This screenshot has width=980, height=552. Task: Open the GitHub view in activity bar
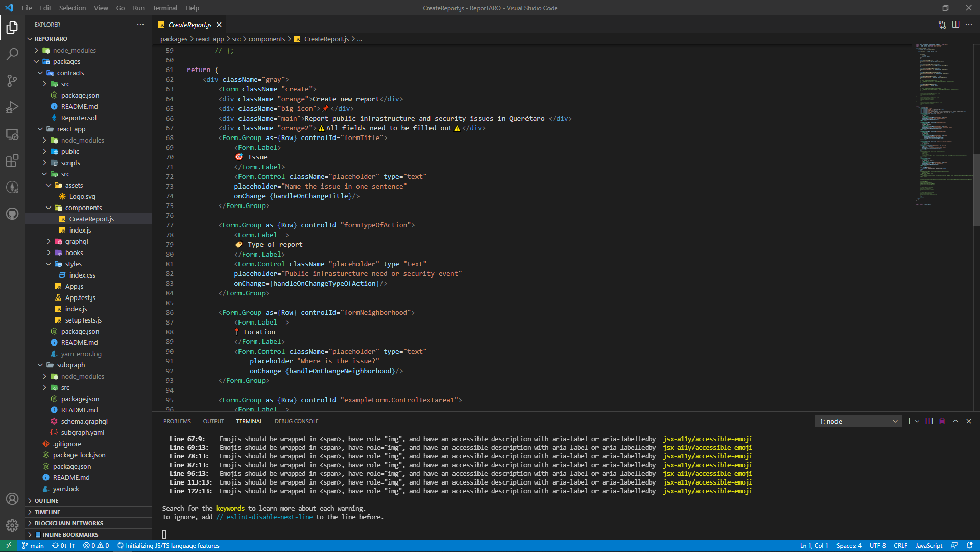12,214
